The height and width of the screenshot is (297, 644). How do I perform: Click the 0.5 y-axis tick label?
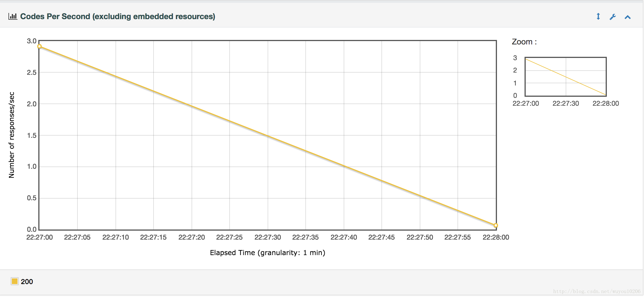point(32,198)
